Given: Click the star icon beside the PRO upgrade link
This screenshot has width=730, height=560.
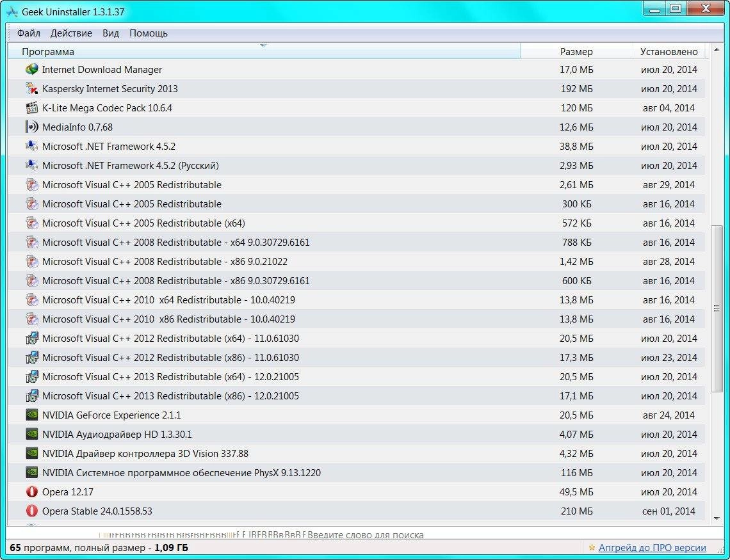Looking at the screenshot, I should coord(592,548).
